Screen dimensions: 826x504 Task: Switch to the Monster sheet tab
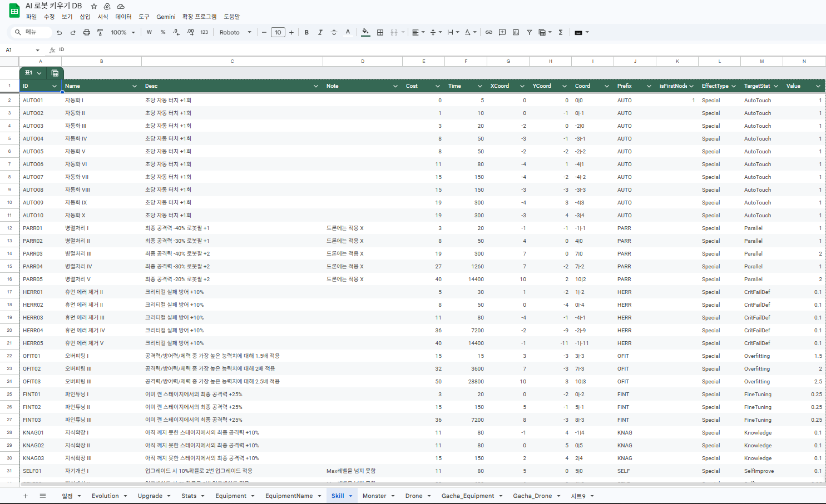378,496
